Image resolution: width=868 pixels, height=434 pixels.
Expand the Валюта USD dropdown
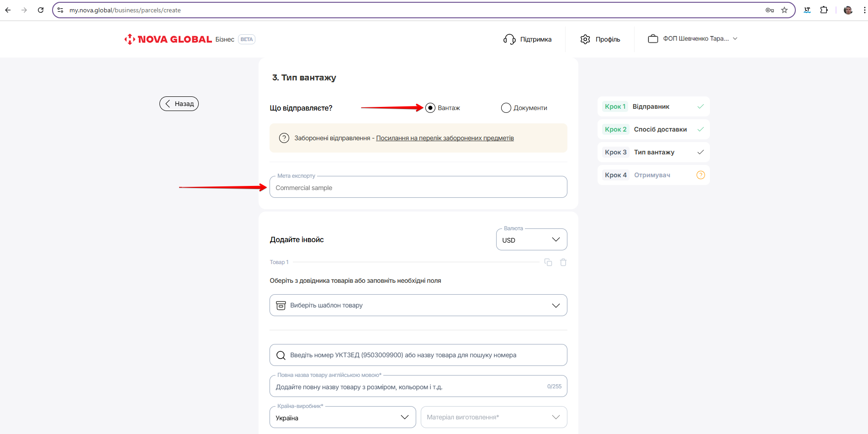(x=531, y=240)
